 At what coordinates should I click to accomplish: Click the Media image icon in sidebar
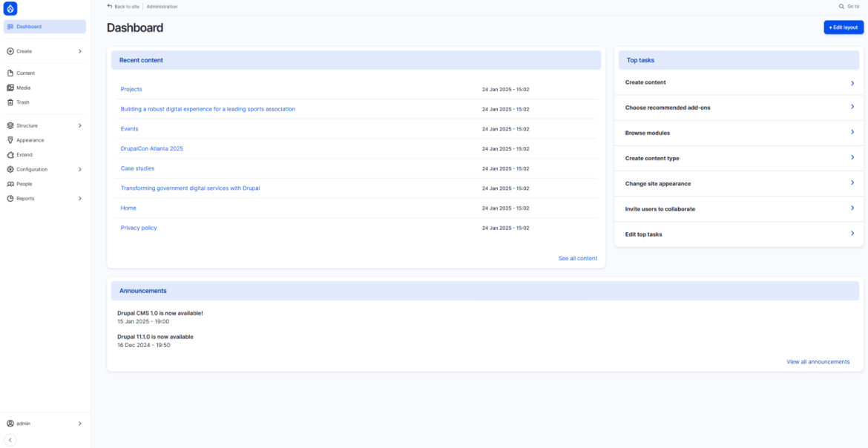(10, 88)
